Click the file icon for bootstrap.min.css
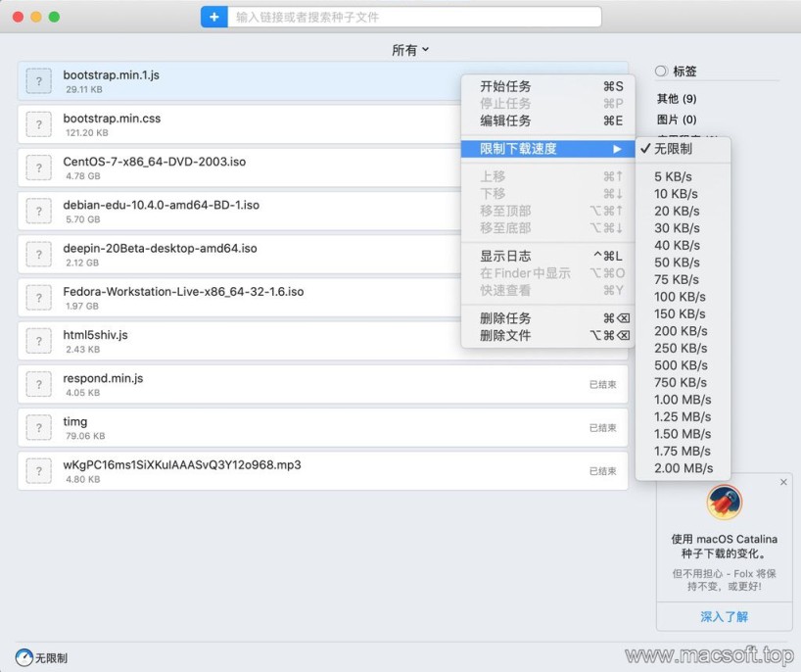The width and height of the screenshot is (801, 672). (x=38, y=124)
